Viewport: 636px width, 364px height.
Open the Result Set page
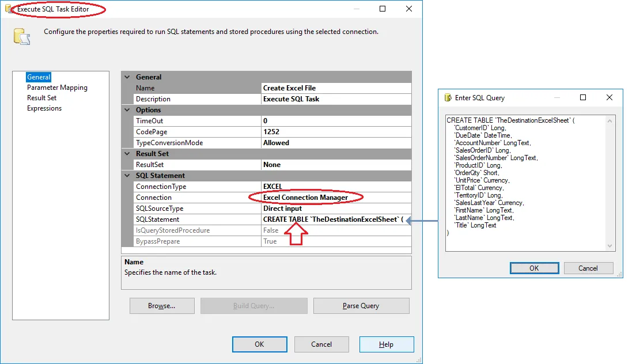[42, 98]
